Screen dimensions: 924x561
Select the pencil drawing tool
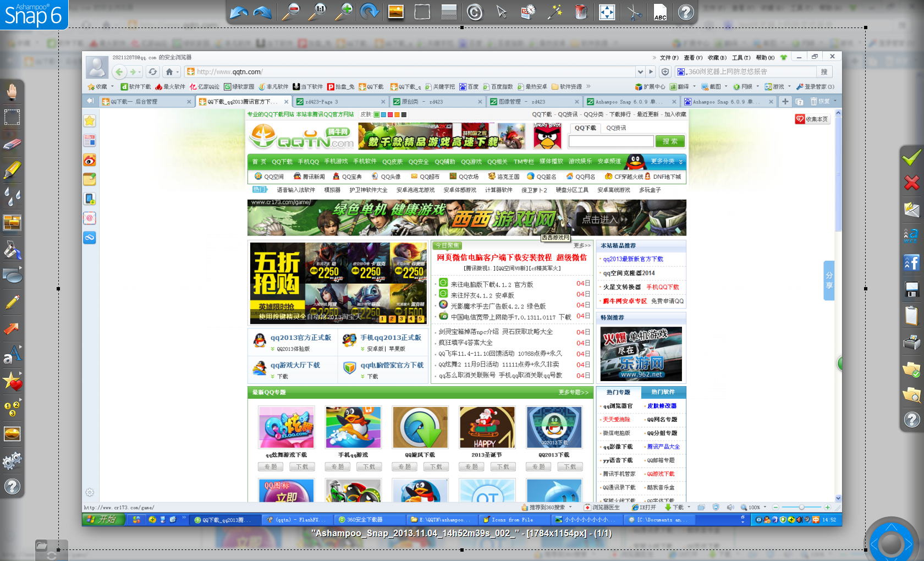(12, 302)
